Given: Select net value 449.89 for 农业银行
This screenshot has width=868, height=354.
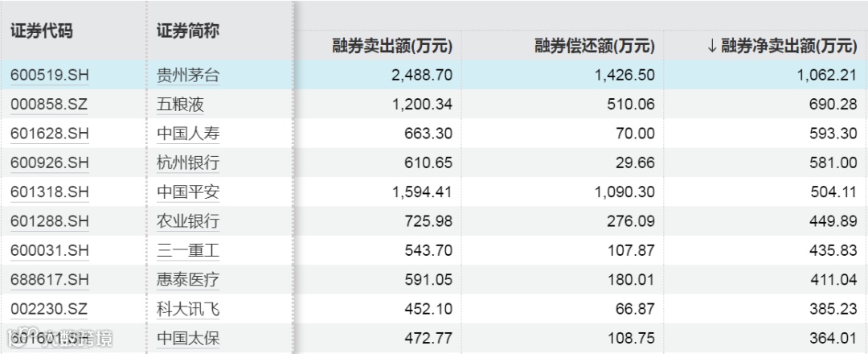Looking at the screenshot, I should pos(833,221).
